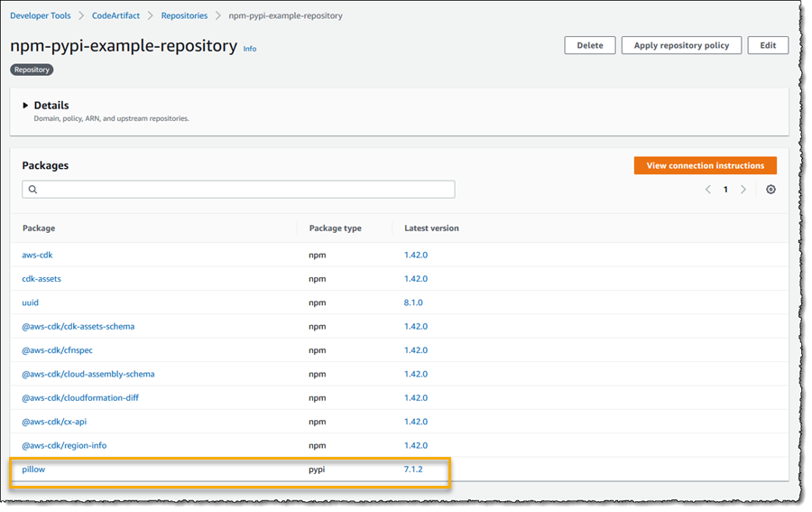Open the pillow package
This screenshot has height=512, width=812.
pos(33,470)
